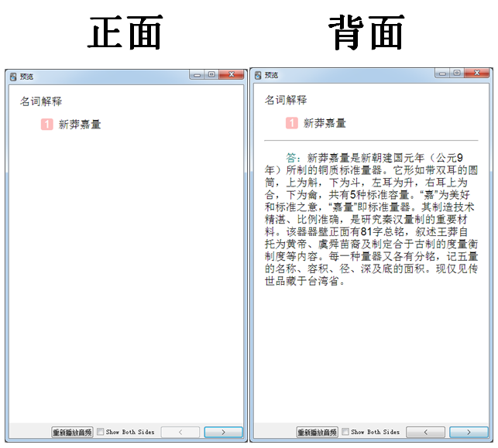498x448 pixels.
Task: Click Anki icon in back-side window title bar
Action: coord(258,75)
